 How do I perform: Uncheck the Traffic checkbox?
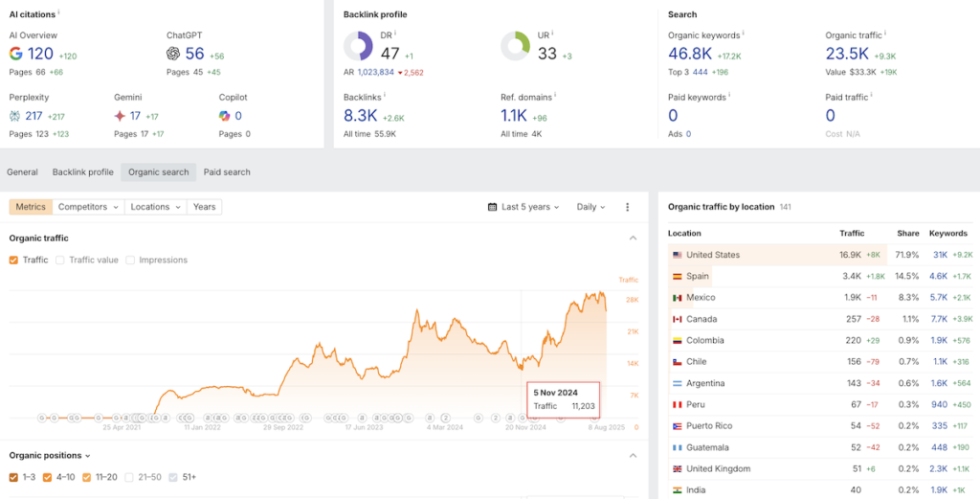13,260
